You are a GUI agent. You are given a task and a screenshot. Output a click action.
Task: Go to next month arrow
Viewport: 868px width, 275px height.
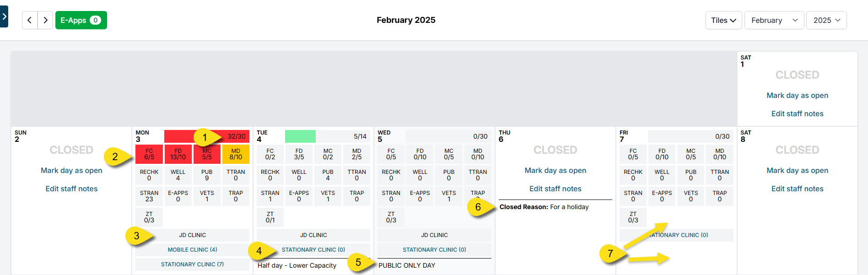[45, 20]
